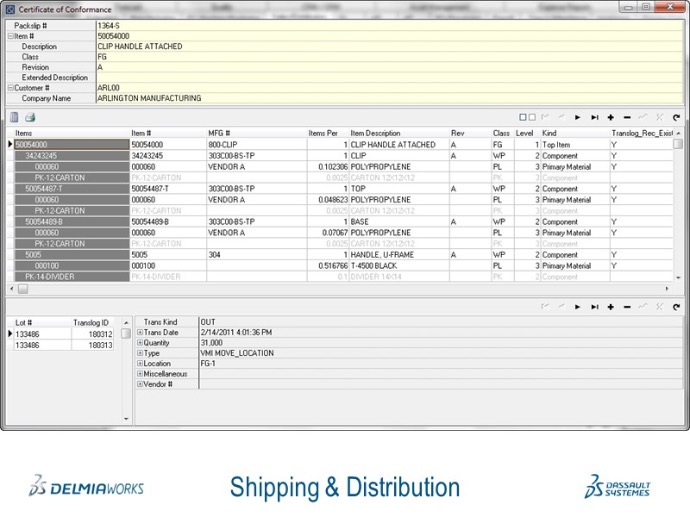Collapse the Item # group in header
This screenshot has height=517, width=690.
[10, 36]
